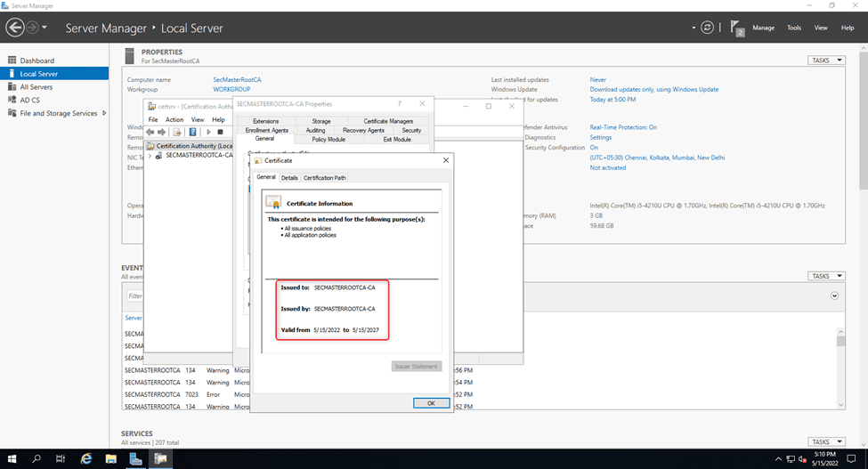
Task: Open certsrv View menu
Action: pyautogui.click(x=198, y=119)
